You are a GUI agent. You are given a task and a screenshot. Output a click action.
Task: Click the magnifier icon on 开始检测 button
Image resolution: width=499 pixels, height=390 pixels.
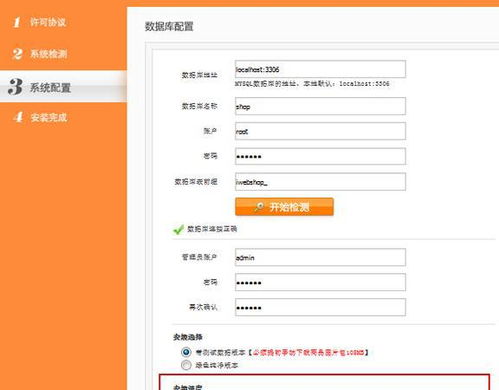[259, 207]
